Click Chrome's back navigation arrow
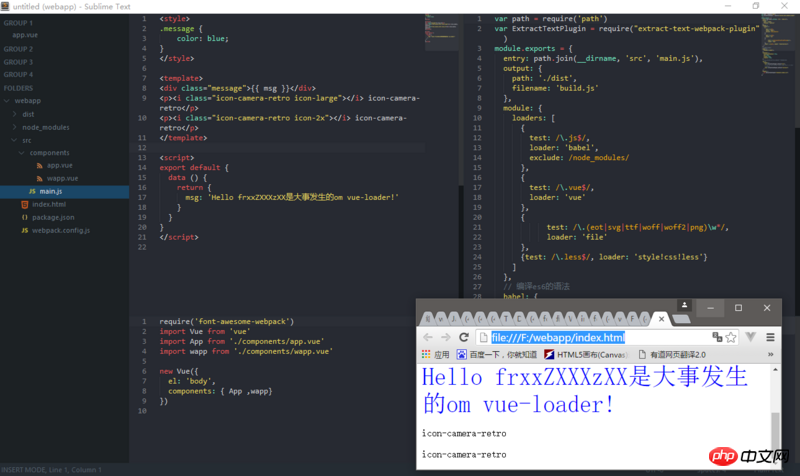Viewport: 800px width, 476px height. point(428,338)
